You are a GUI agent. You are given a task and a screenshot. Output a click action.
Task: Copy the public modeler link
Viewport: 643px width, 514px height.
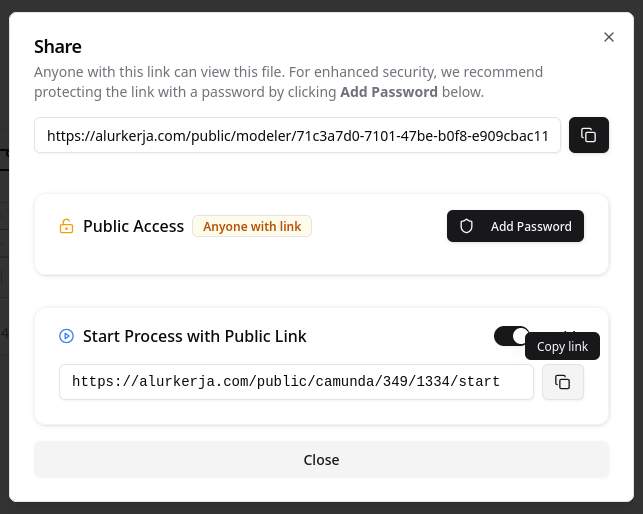pos(589,135)
